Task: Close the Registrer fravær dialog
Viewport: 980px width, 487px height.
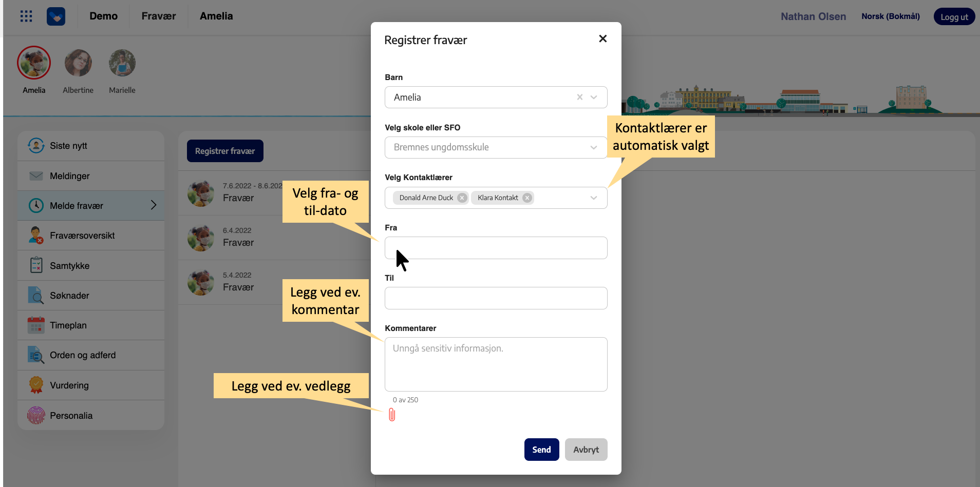Action: click(x=603, y=39)
